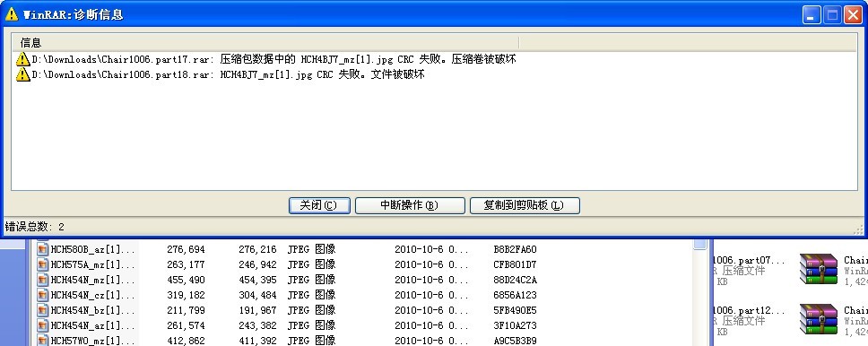Image resolution: width=868 pixels, height=346 pixels.
Task: Click the RAR archive icon beside the part07 label
Action: pyautogui.click(x=818, y=269)
